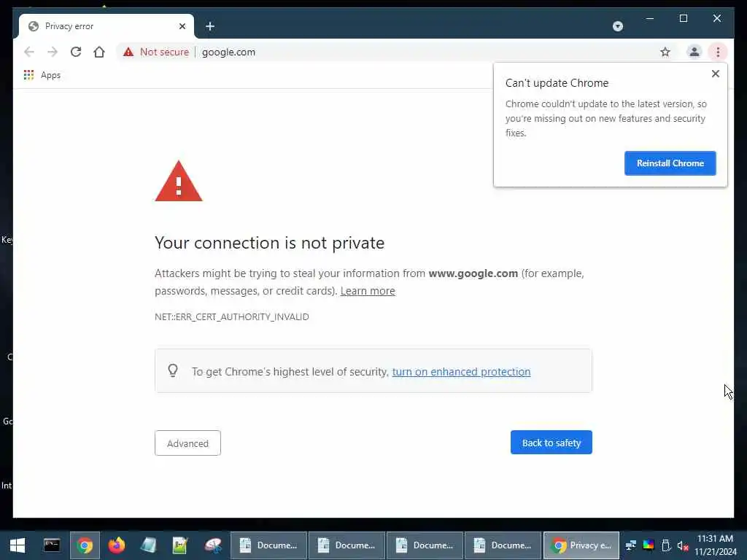
Task: Click the Reinstall Chrome button
Action: (x=670, y=163)
